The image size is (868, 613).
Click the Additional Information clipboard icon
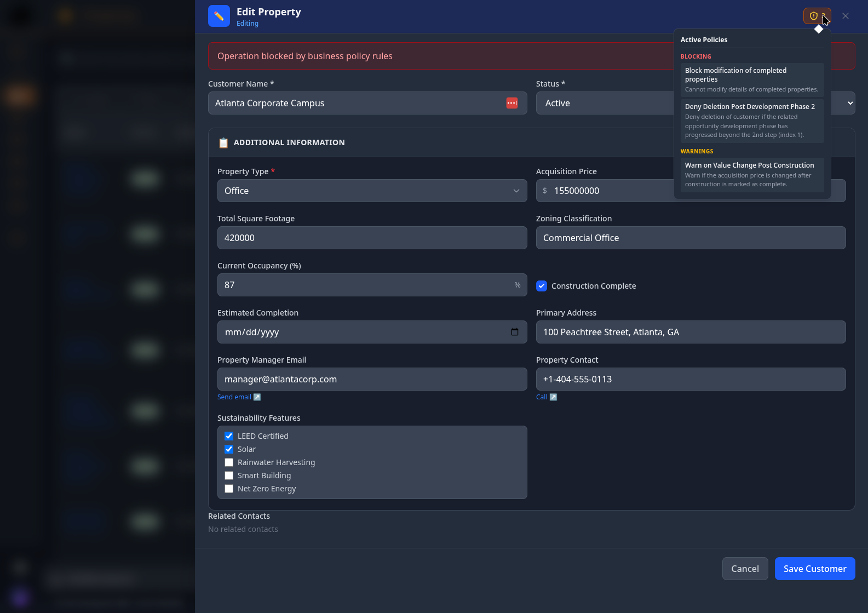pyautogui.click(x=223, y=143)
